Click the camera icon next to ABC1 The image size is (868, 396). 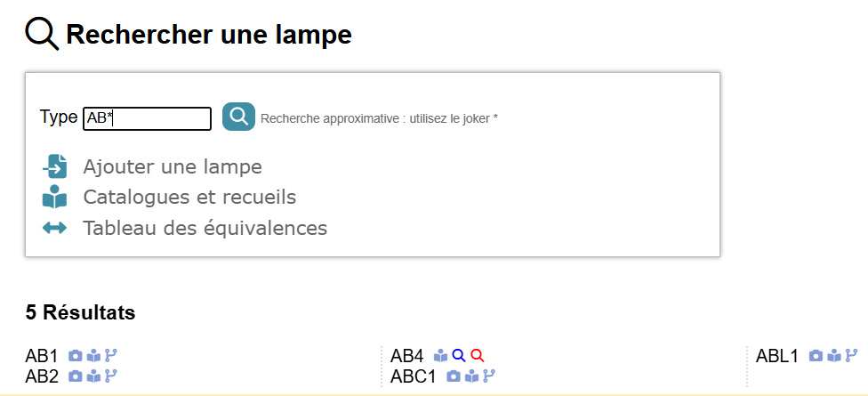tap(454, 376)
